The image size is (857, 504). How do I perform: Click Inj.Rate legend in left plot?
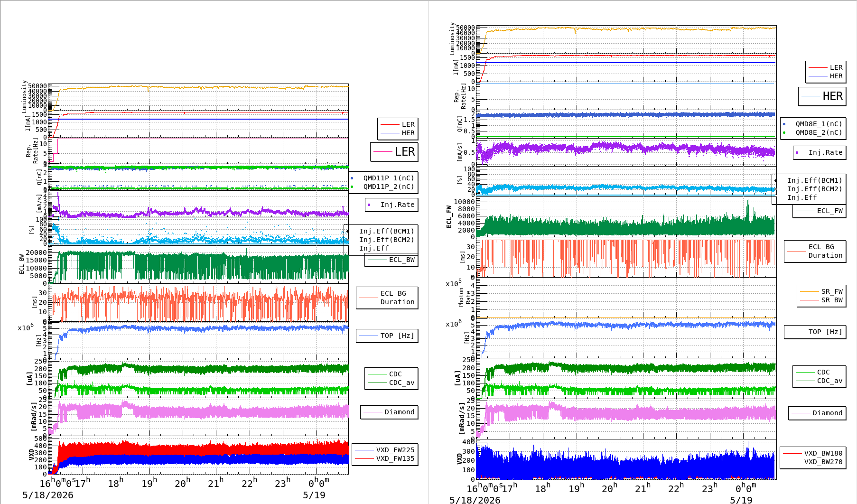[x=397, y=205]
